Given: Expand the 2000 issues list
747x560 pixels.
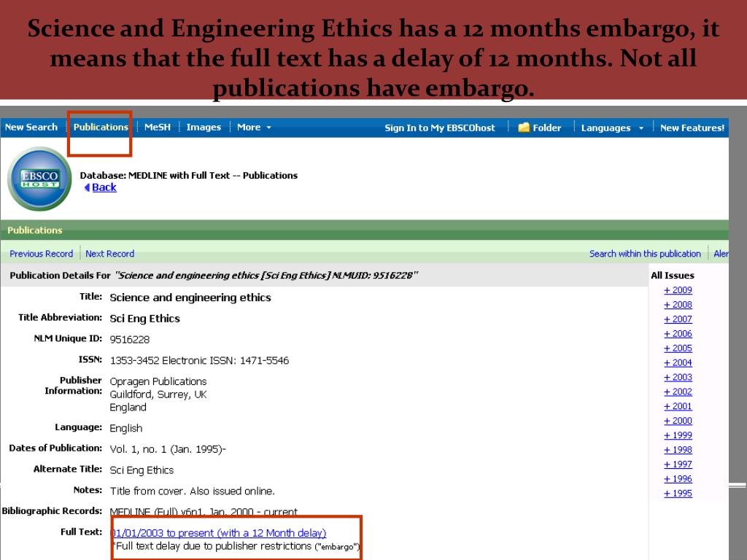Looking at the screenshot, I should 678,421.
